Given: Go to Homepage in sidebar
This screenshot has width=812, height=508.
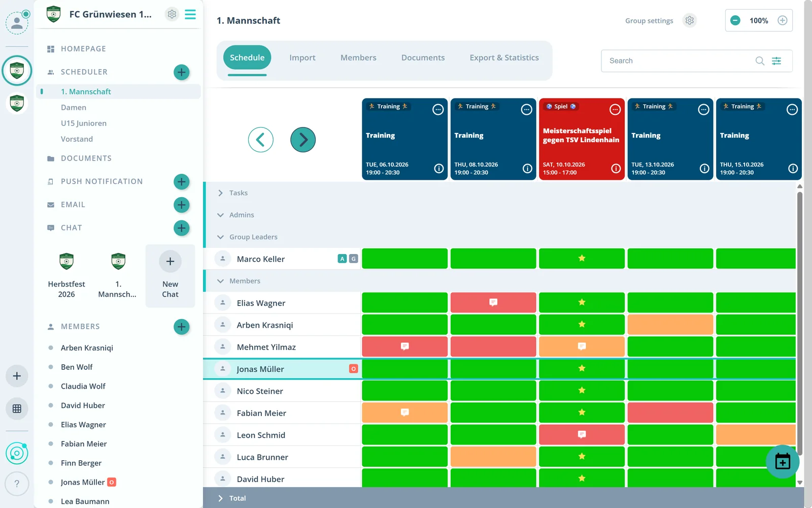Looking at the screenshot, I should [x=83, y=49].
